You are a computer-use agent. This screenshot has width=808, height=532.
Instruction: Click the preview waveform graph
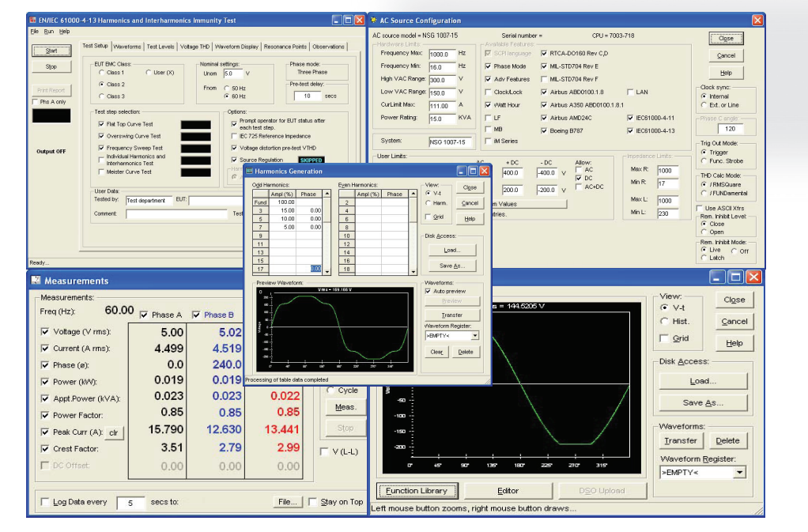tap(335, 330)
